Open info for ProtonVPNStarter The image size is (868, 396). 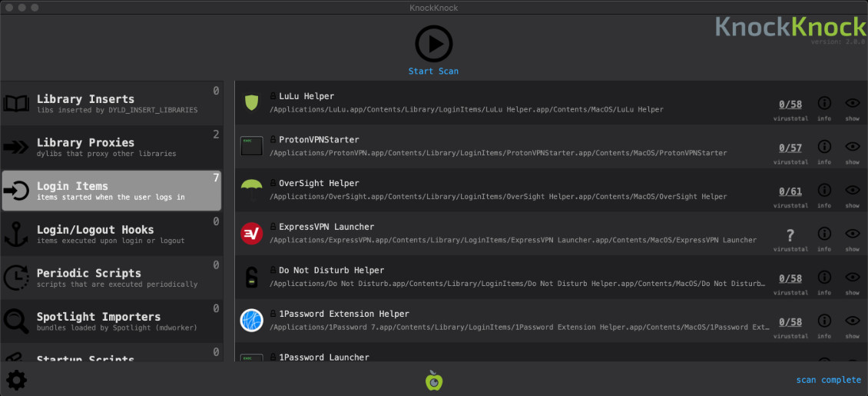tap(824, 147)
